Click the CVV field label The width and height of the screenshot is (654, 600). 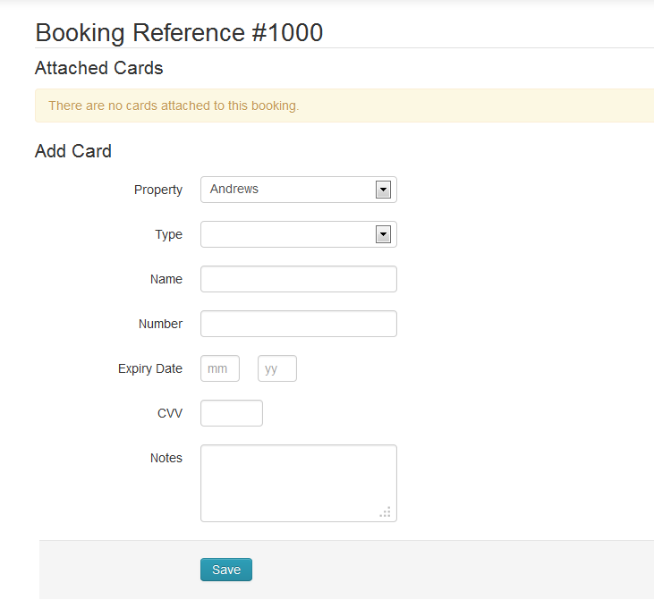tap(170, 413)
